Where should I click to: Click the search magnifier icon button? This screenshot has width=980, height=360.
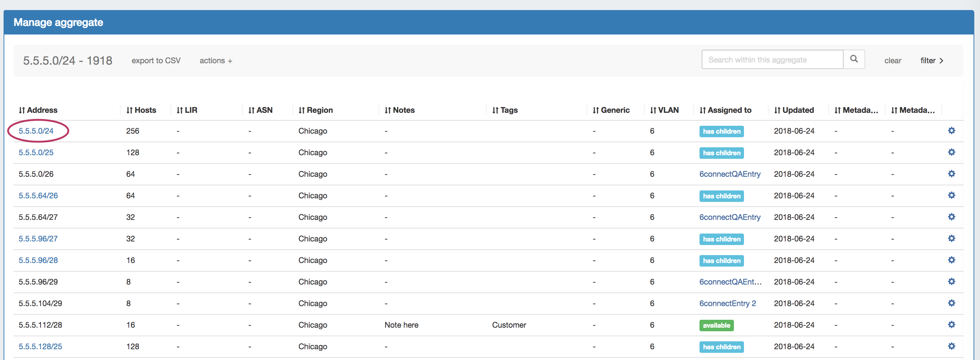pyautogui.click(x=854, y=59)
